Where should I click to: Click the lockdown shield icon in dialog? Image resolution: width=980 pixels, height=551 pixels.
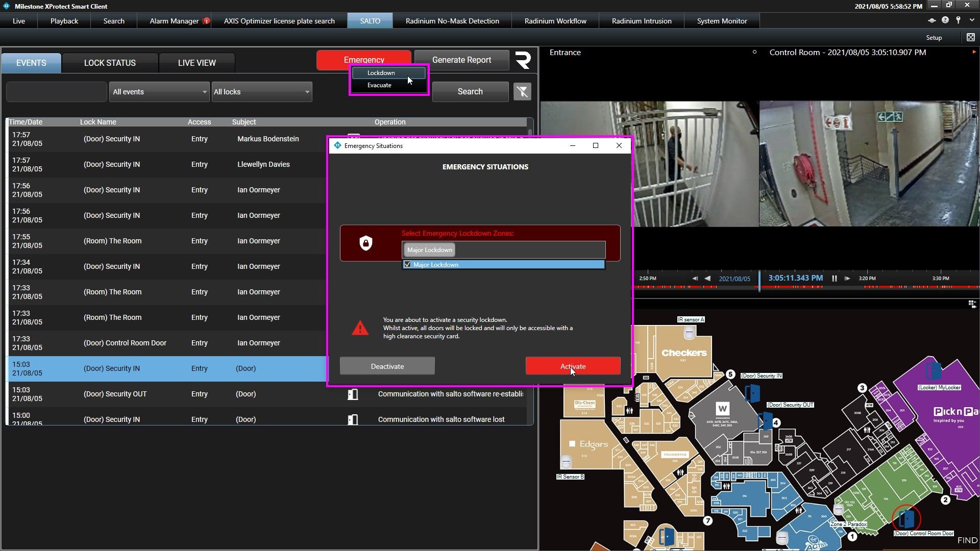[365, 243]
